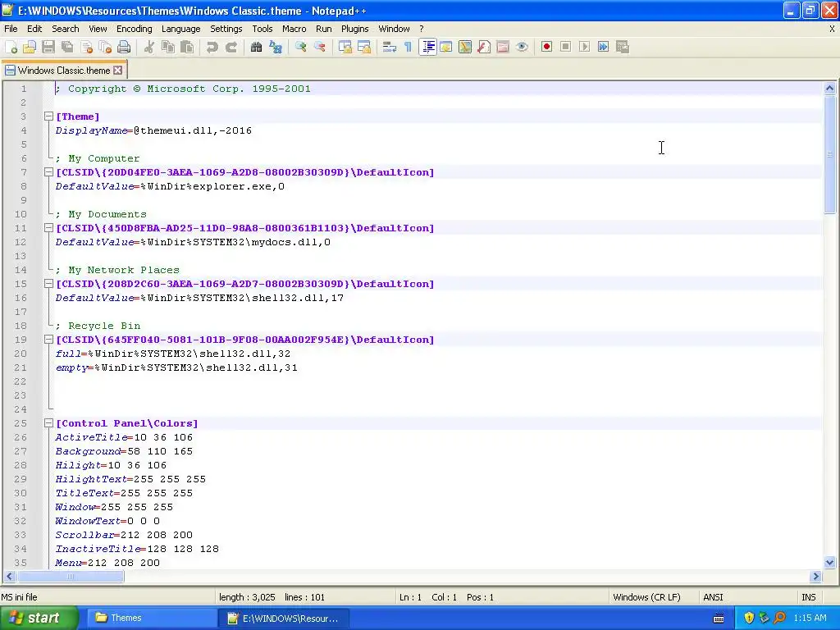The height and width of the screenshot is (630, 840).
Task: Click the Notepad++ taskbar button
Action: click(284, 618)
